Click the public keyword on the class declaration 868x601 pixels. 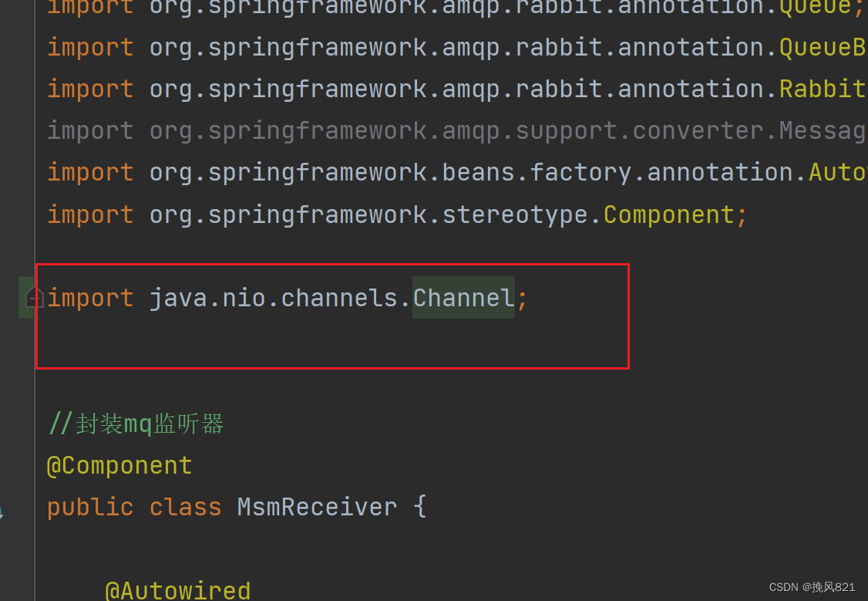point(90,506)
